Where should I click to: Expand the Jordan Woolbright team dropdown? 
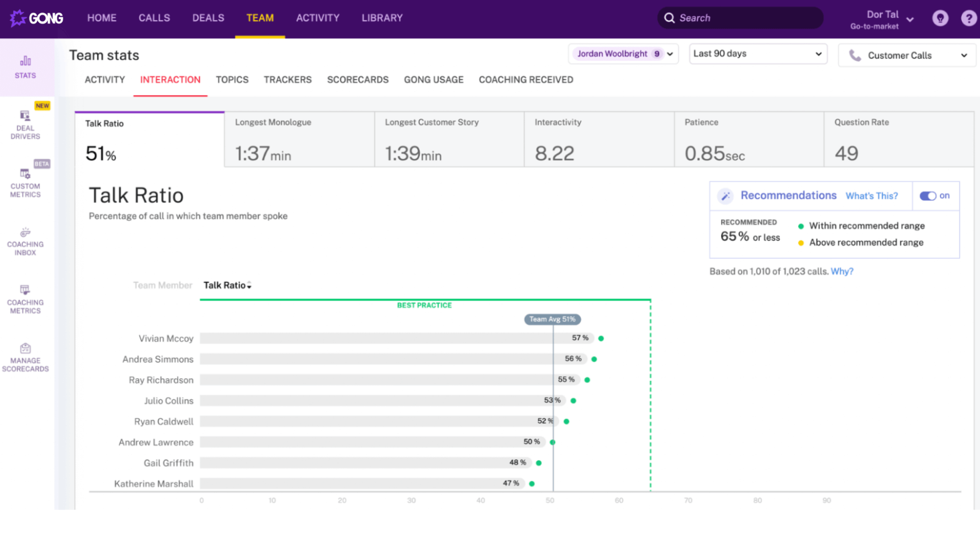tap(669, 53)
